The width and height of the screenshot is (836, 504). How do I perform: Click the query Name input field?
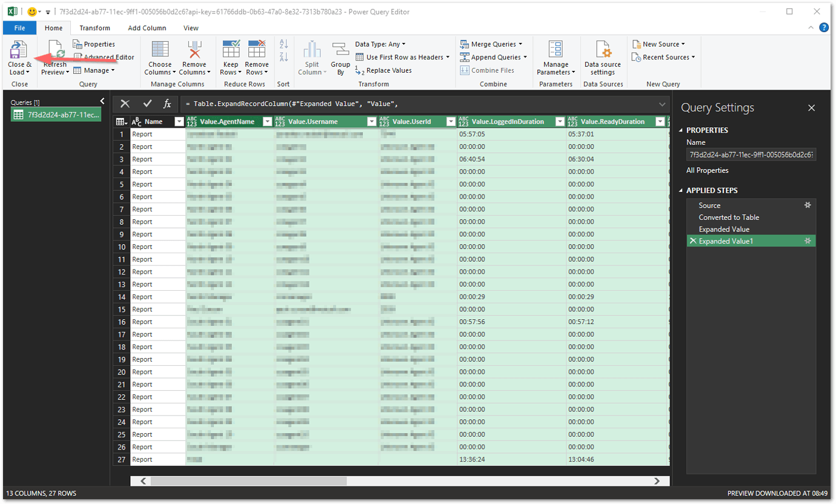pyautogui.click(x=751, y=154)
